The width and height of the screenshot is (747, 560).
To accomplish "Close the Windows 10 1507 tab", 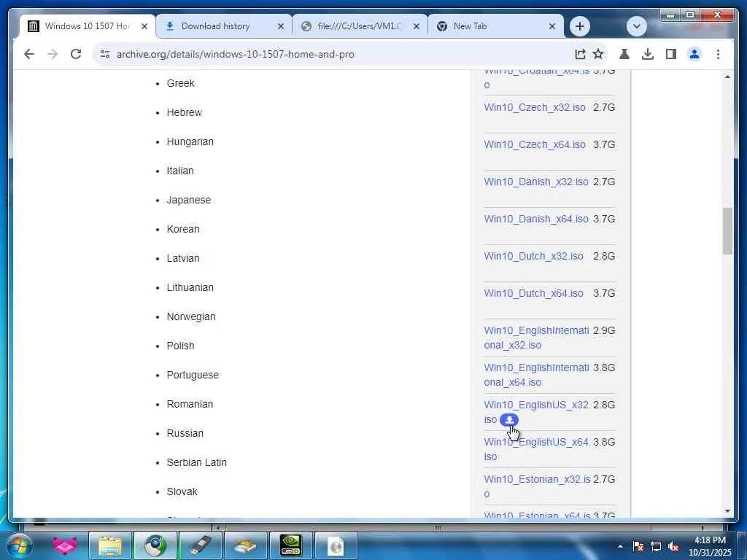I will 144,26.
